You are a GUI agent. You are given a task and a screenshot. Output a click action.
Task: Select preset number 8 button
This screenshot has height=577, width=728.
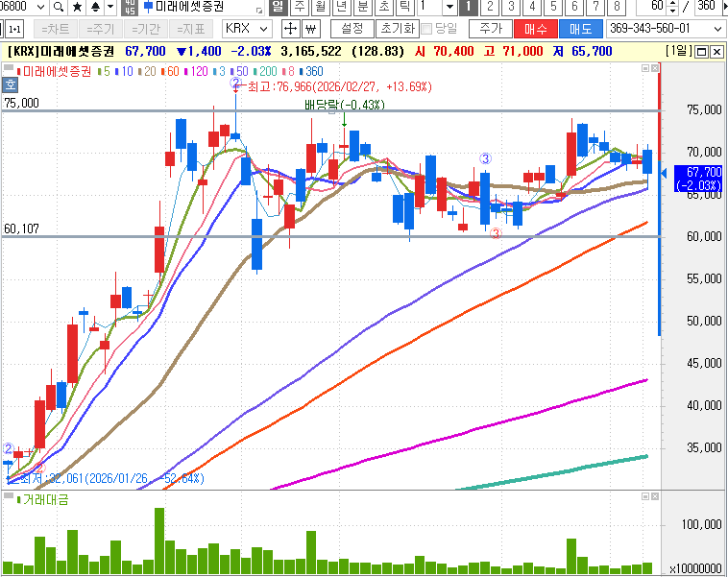point(617,7)
